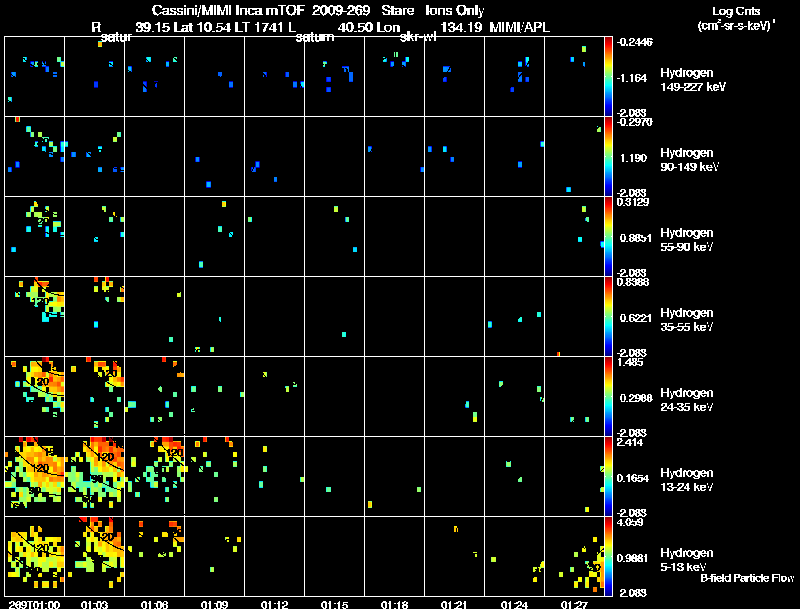This screenshot has width=800, height=609.
Task: Click the Log Cnts colorbar heading
Action: click(736, 11)
